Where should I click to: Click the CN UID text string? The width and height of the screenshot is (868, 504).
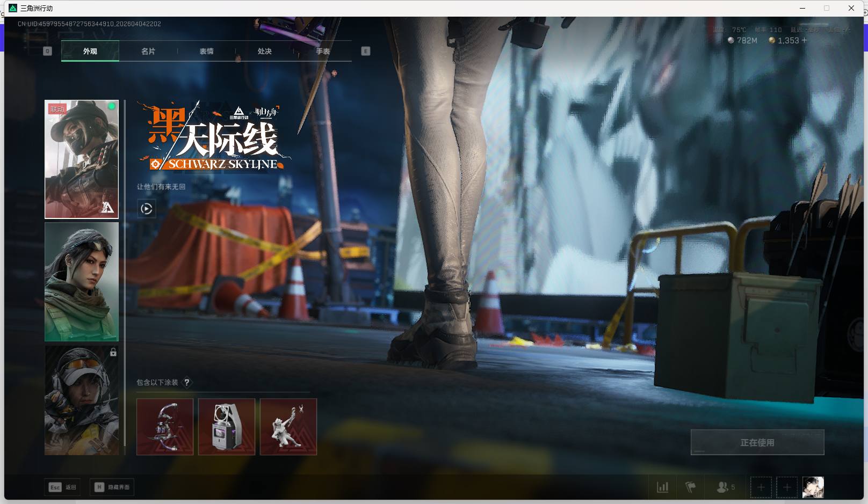[89, 24]
